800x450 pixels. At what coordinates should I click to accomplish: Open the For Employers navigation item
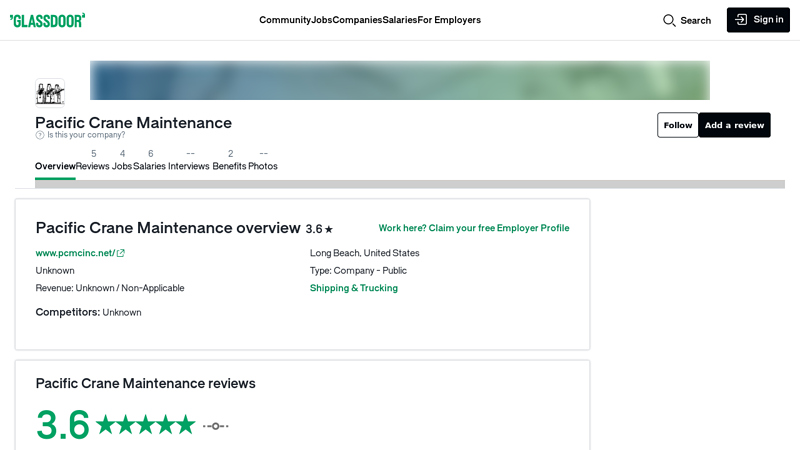click(449, 20)
